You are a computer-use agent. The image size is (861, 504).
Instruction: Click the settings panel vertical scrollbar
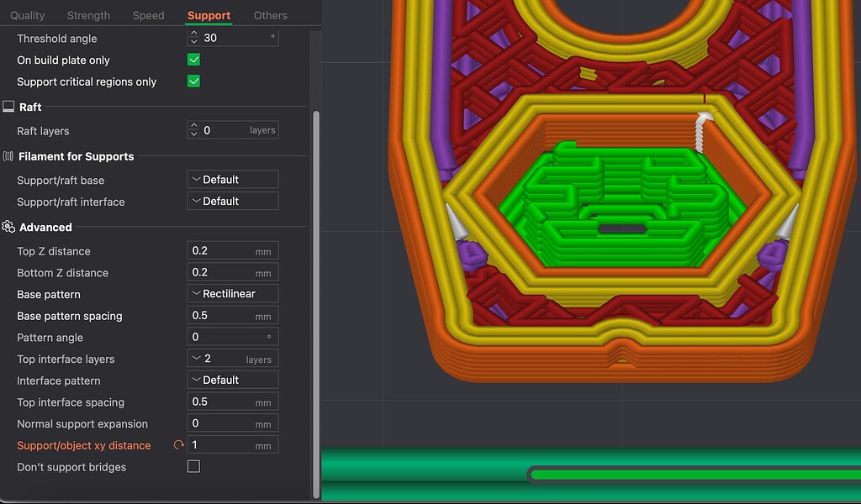coord(316,304)
